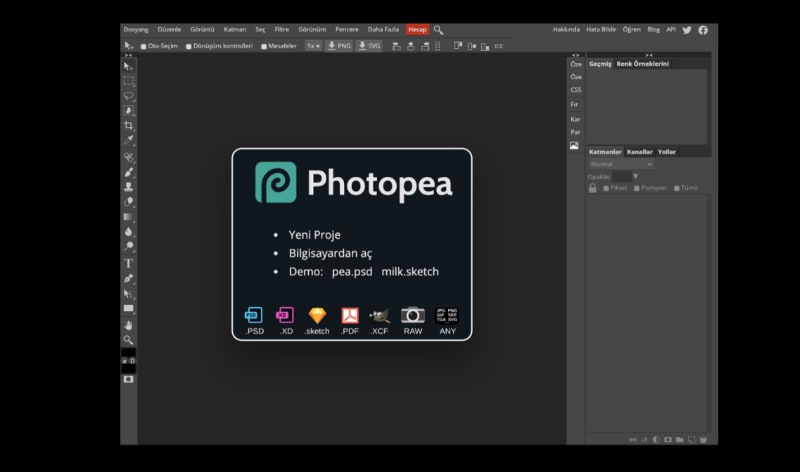Viewport: 800px width, 472px height.
Task: Click the foreground color swatch
Action: click(x=128, y=353)
